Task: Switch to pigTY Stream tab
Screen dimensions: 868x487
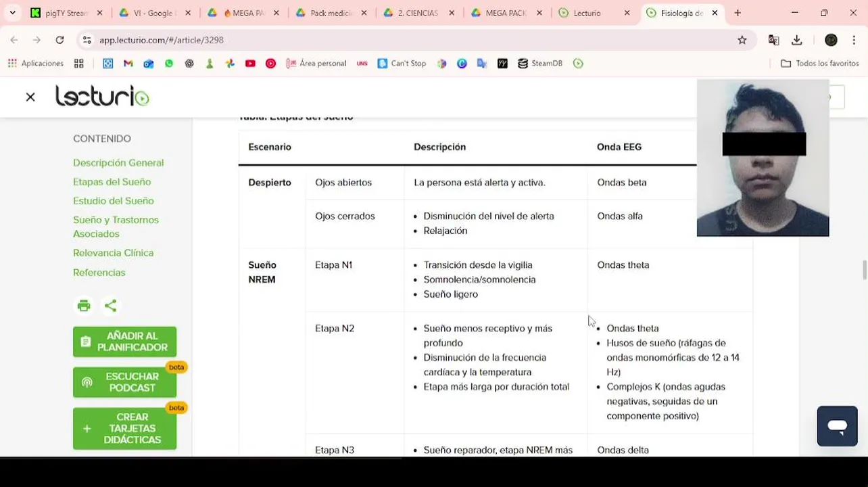Action: (x=66, y=13)
